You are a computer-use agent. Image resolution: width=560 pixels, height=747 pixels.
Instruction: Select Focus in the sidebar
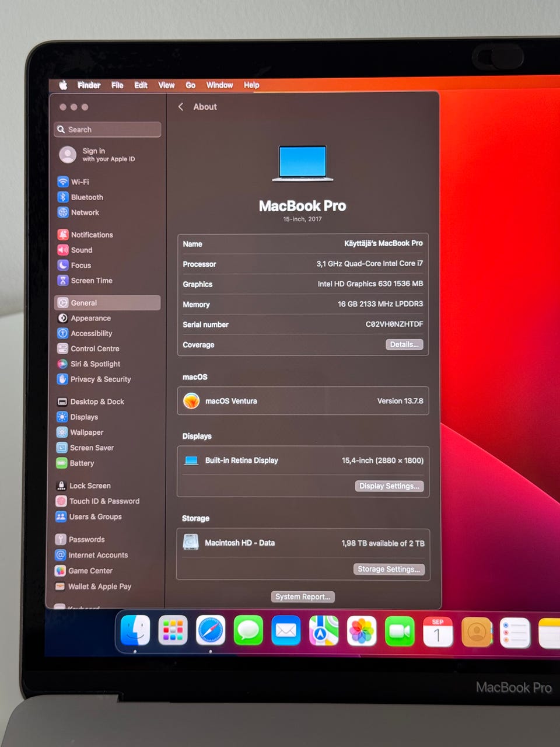coord(75,265)
